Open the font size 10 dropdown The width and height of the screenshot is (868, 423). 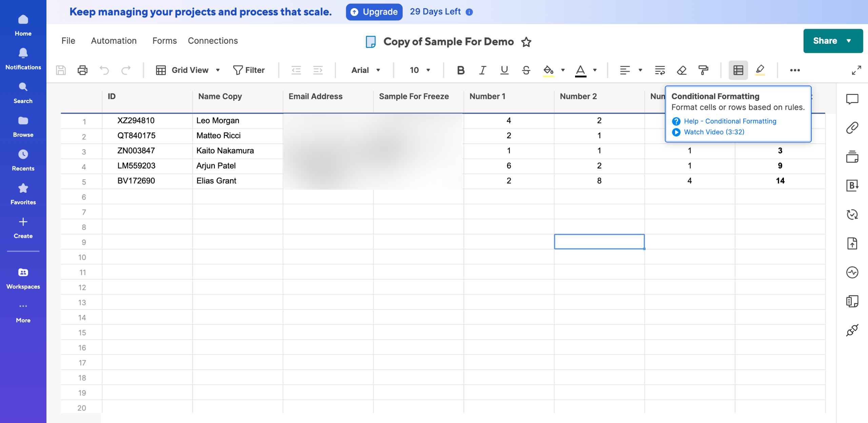click(x=420, y=70)
